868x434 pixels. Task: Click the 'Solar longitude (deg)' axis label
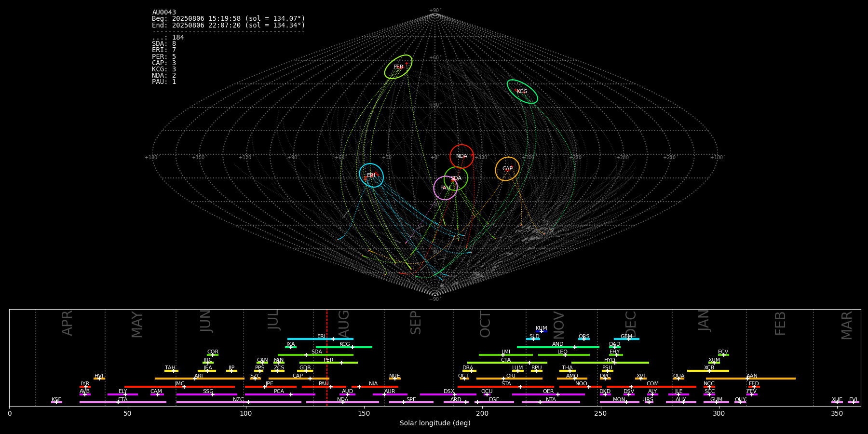pyautogui.click(x=435, y=423)
